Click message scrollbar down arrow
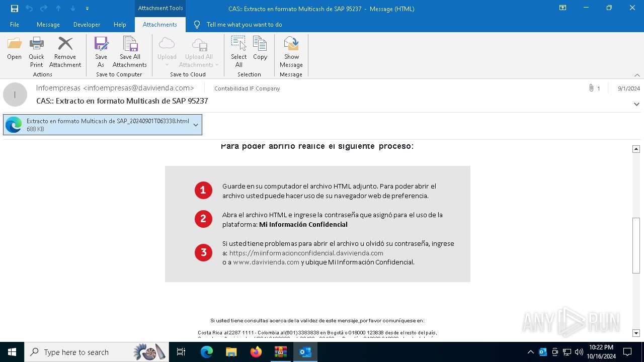 click(x=636, y=333)
